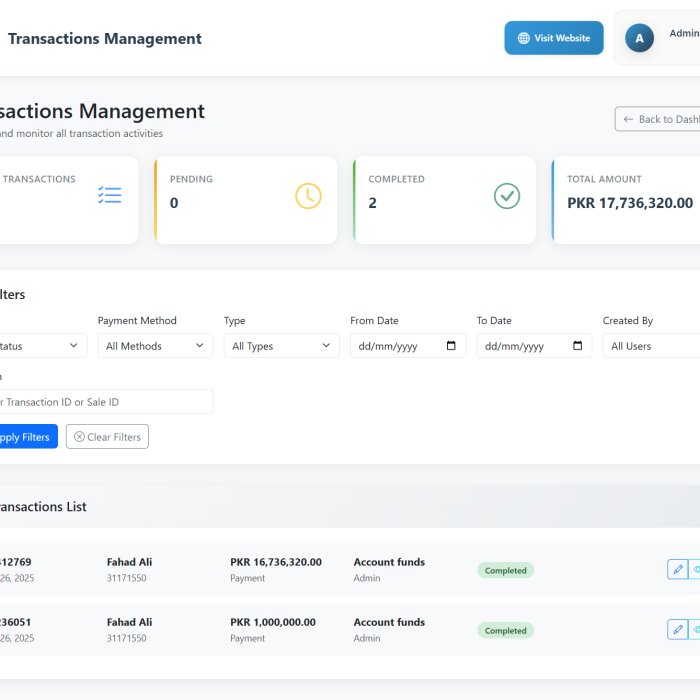Click the completed checkmark icon
This screenshot has width=700, height=700.
click(507, 196)
